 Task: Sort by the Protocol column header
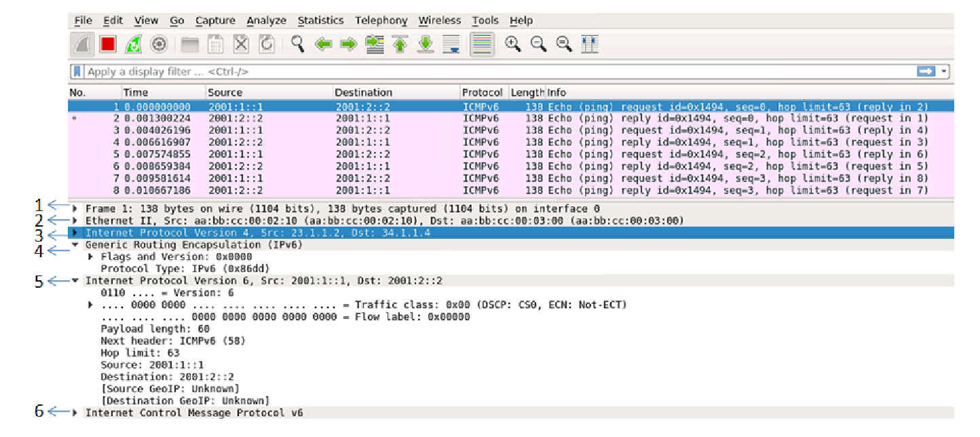(484, 92)
